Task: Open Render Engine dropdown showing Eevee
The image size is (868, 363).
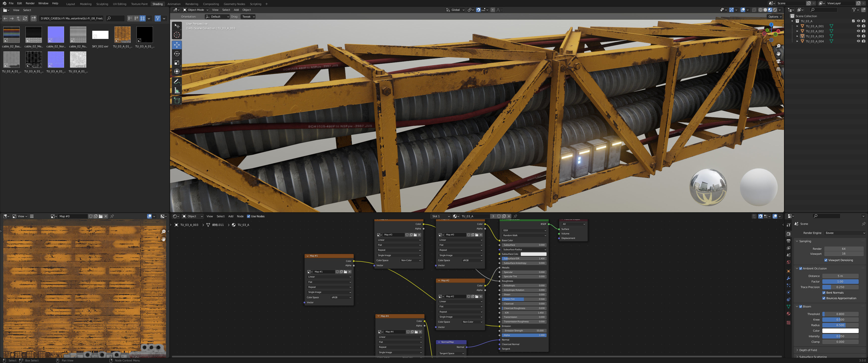Action: 845,233
